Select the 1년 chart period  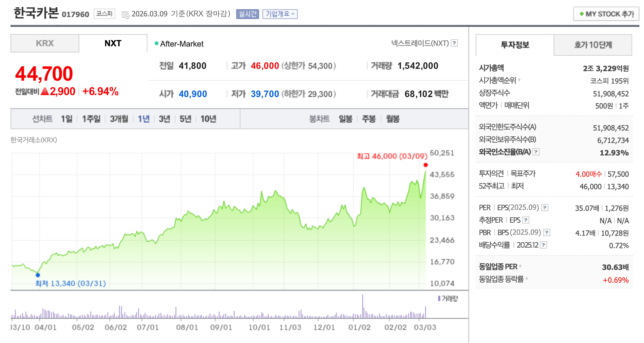143,119
